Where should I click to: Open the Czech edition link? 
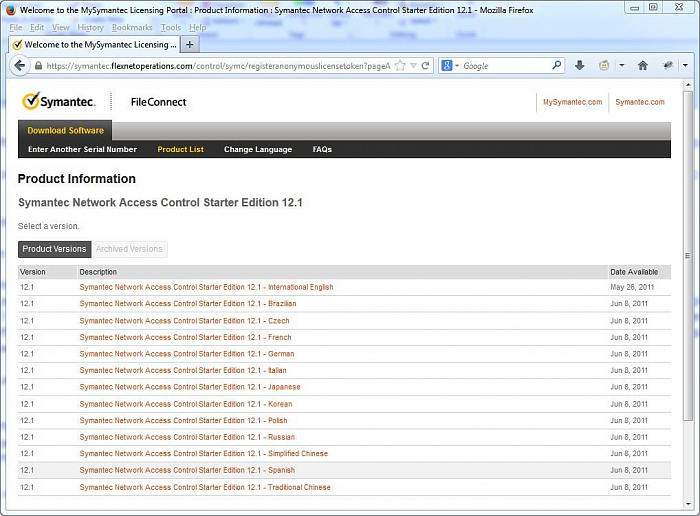(184, 320)
